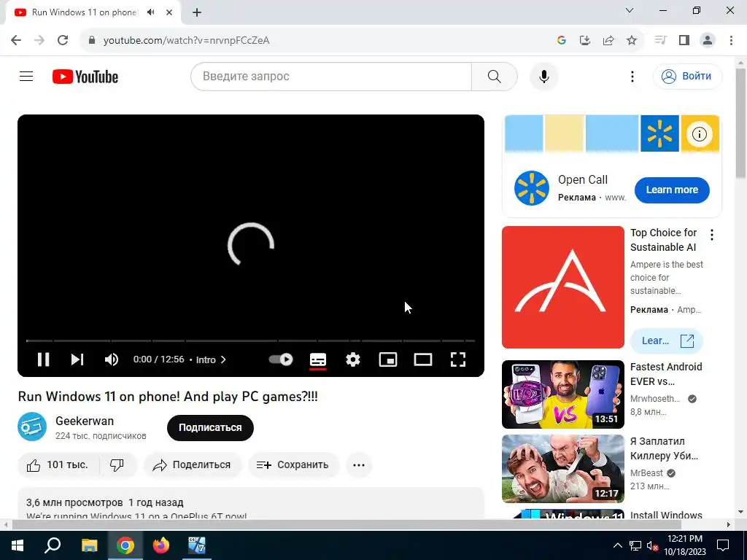The height and width of the screenshot is (560, 747).
Task: Open Firefox from the taskbar
Action: (x=161, y=545)
